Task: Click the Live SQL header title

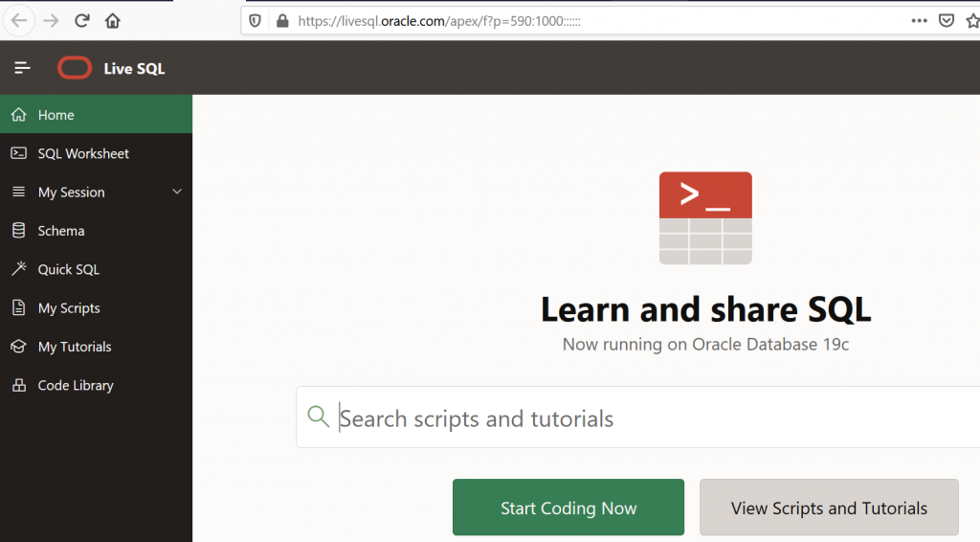Action: (x=134, y=69)
